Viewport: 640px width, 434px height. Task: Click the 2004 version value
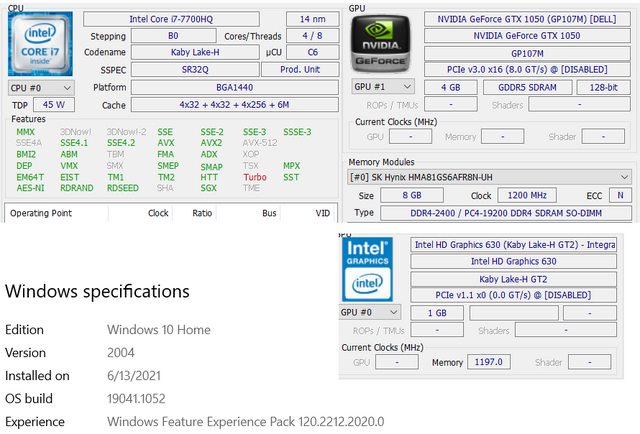coord(120,352)
